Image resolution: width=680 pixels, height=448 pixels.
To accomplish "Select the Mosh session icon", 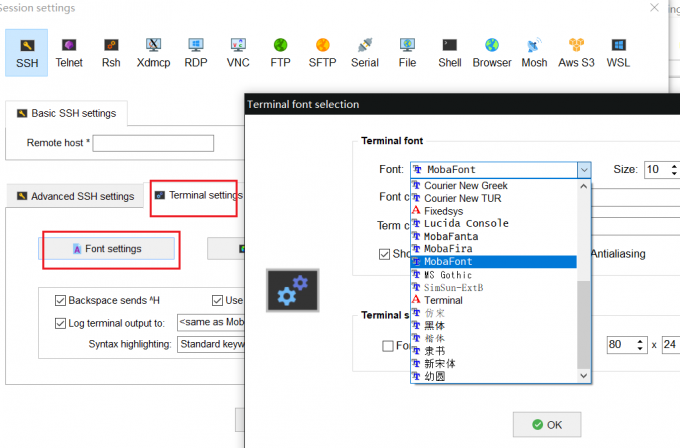I will 534,53.
